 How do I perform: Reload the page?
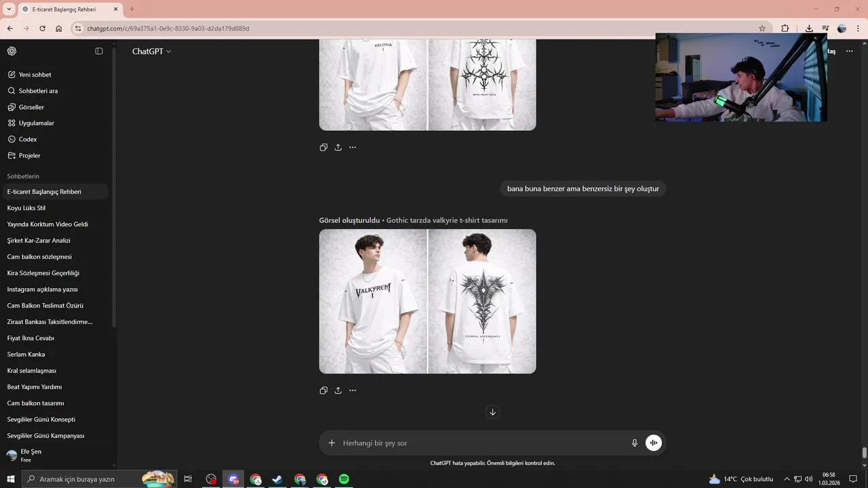pos(42,28)
